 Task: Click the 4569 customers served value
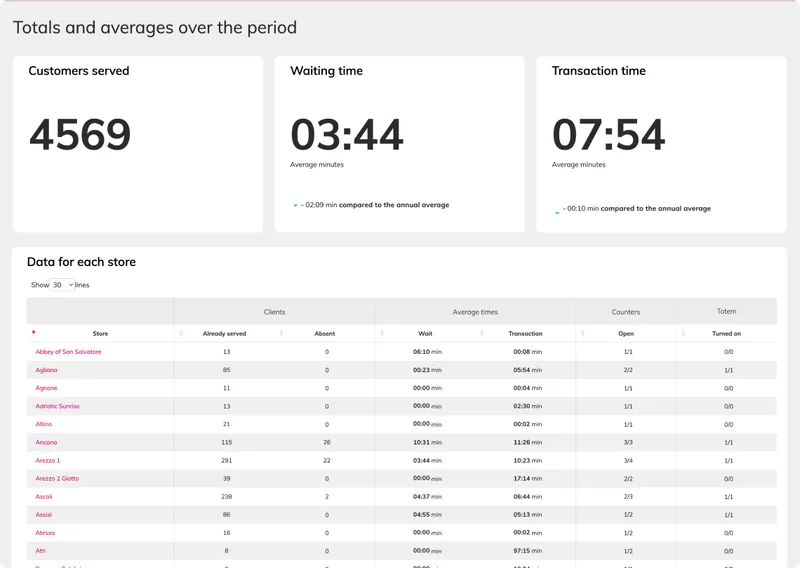[x=80, y=135]
